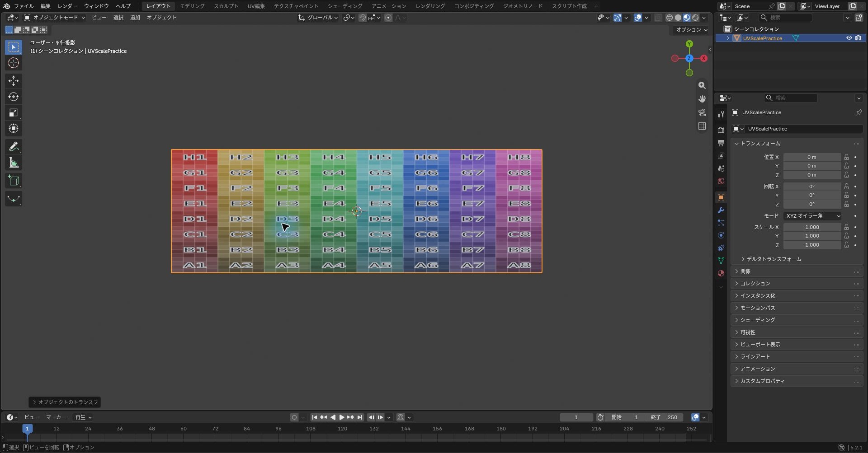Open the ファイル menu
The width and height of the screenshot is (868, 453).
pos(24,6)
